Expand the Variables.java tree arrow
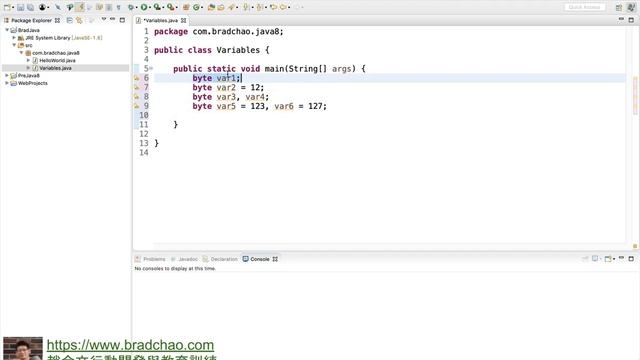This screenshot has width=640, height=360. point(29,68)
